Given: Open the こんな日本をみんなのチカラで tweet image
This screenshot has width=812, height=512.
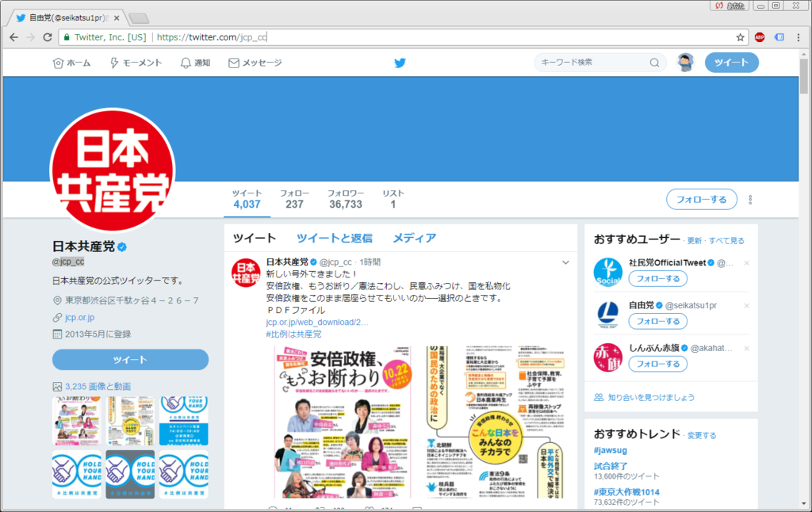Looking at the screenshot, I should click(495, 422).
